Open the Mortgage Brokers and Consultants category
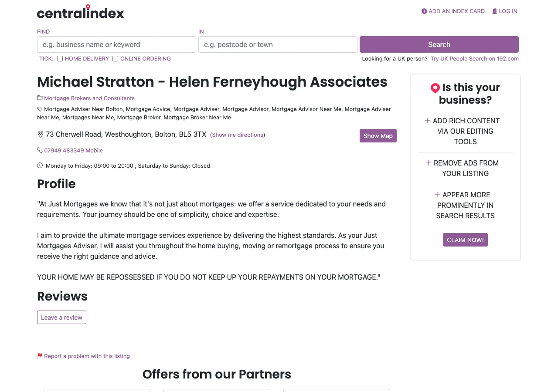 pos(89,98)
